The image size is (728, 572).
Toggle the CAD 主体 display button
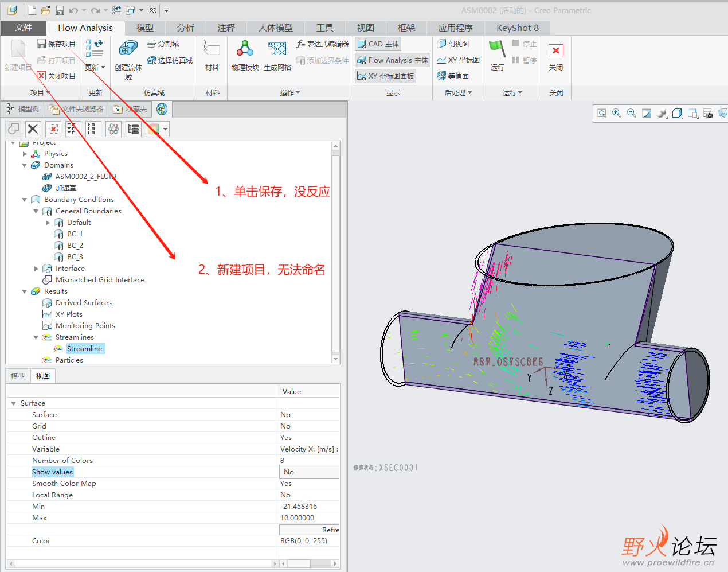pyautogui.click(x=378, y=44)
